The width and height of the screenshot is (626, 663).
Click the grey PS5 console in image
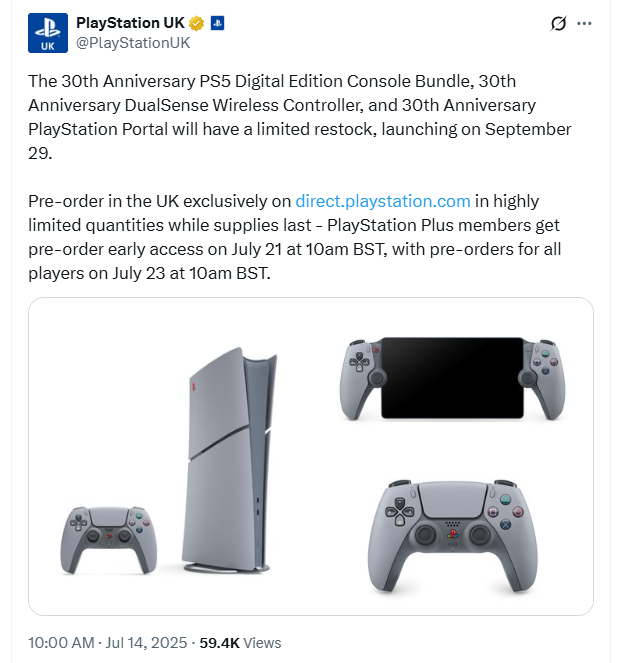[230, 460]
